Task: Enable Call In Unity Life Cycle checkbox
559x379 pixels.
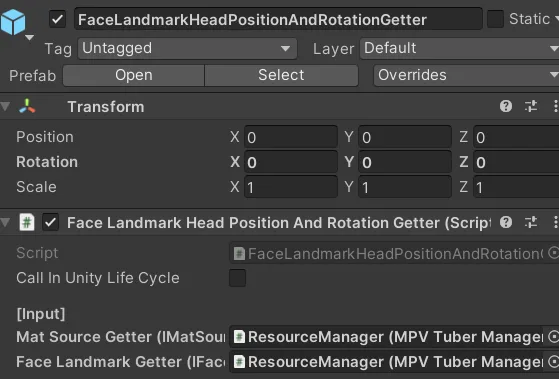Action: [237, 278]
